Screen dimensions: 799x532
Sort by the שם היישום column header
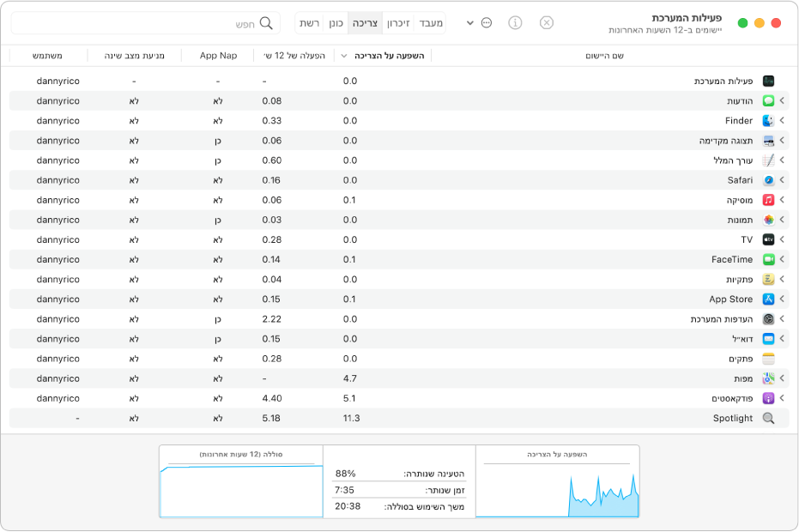click(604, 56)
